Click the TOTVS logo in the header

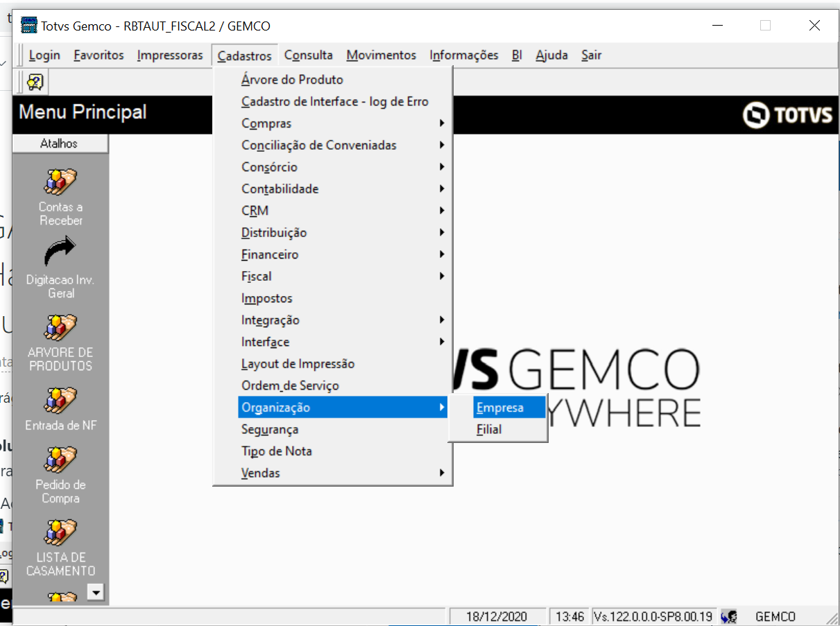click(787, 115)
